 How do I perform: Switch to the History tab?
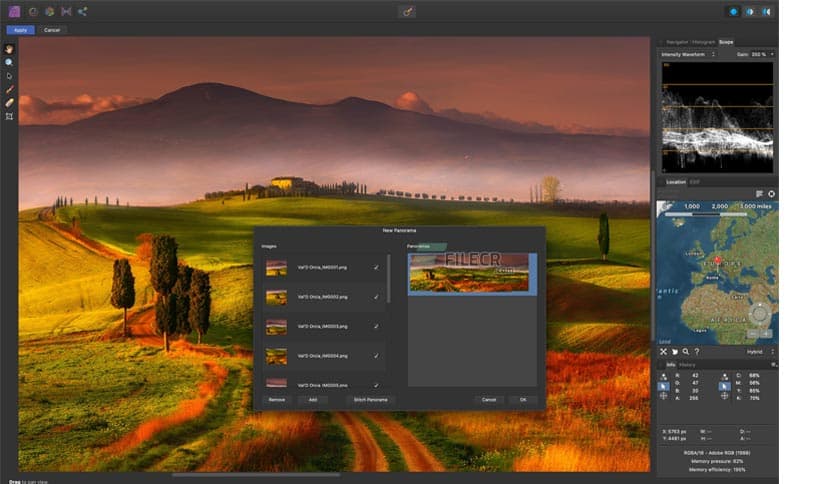coord(687,365)
